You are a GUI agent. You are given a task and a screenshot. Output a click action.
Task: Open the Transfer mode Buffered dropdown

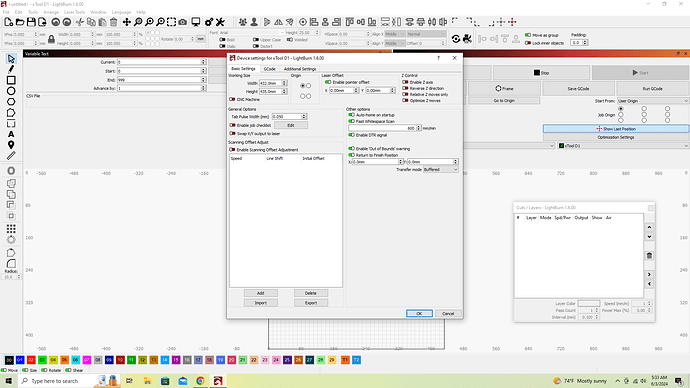coord(440,169)
